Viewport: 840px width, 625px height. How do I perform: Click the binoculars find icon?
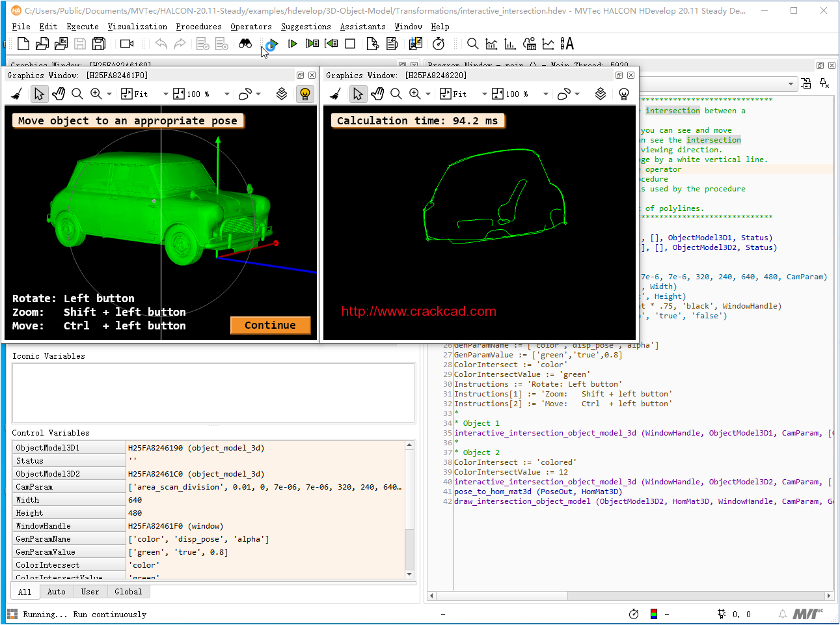(245, 44)
